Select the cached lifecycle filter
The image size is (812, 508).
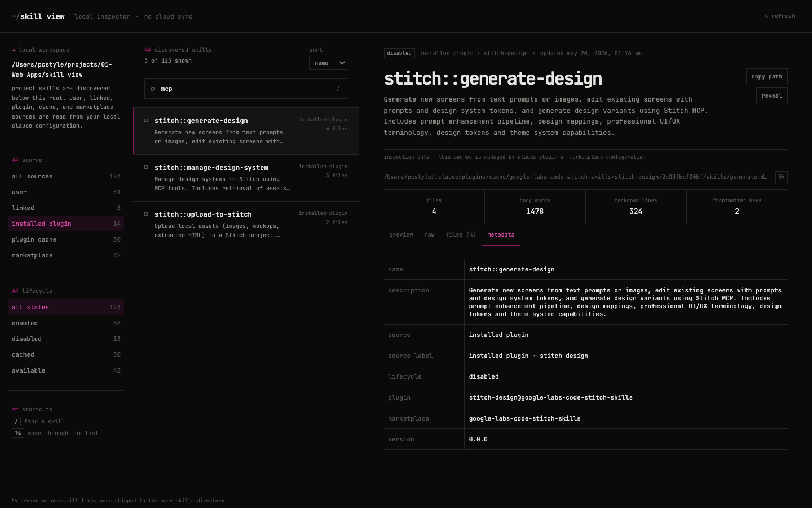[x=67, y=355]
